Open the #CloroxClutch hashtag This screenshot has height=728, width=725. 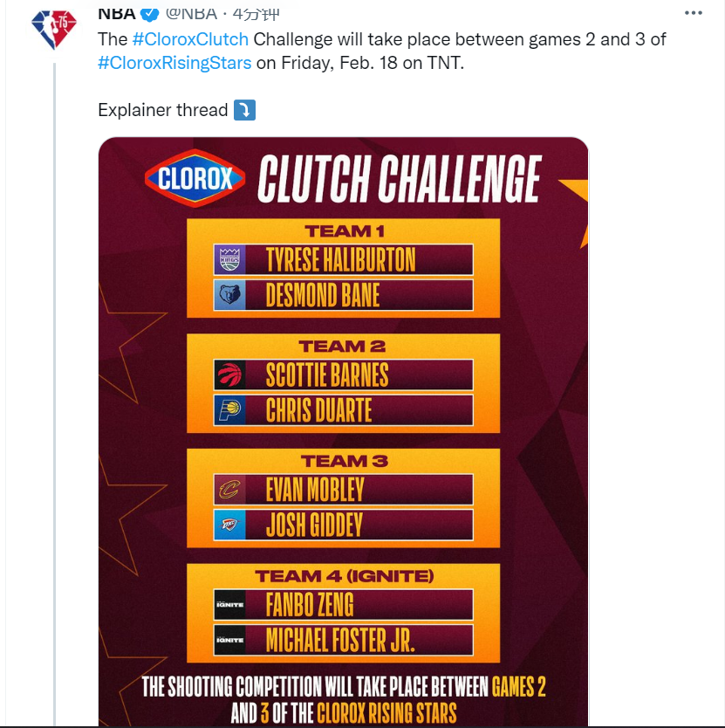pyautogui.click(x=190, y=39)
